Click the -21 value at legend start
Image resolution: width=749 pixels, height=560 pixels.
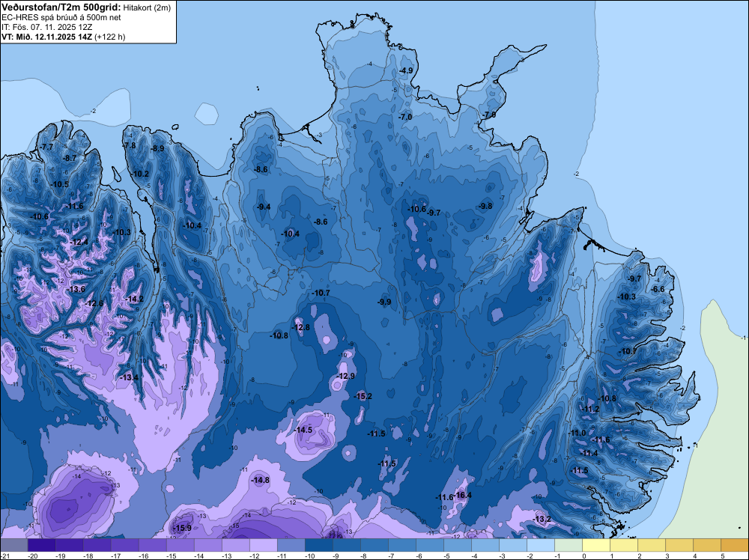(5, 556)
